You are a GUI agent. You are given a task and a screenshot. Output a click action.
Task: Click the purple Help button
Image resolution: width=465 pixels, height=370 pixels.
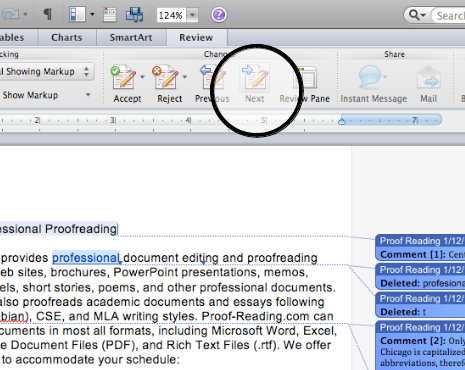(219, 15)
